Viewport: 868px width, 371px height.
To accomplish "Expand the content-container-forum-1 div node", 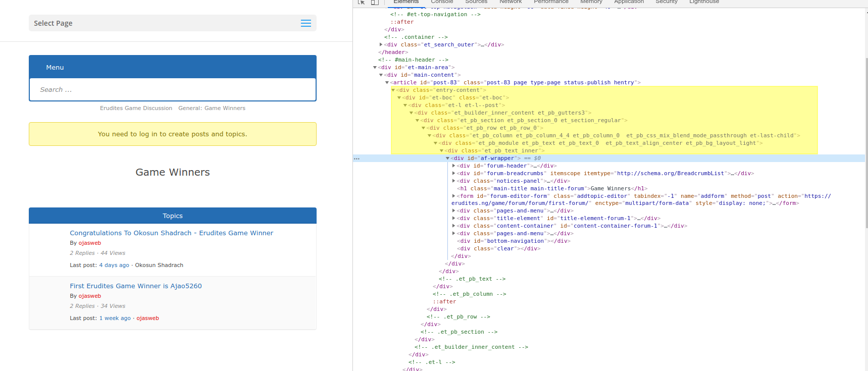I will click(454, 226).
